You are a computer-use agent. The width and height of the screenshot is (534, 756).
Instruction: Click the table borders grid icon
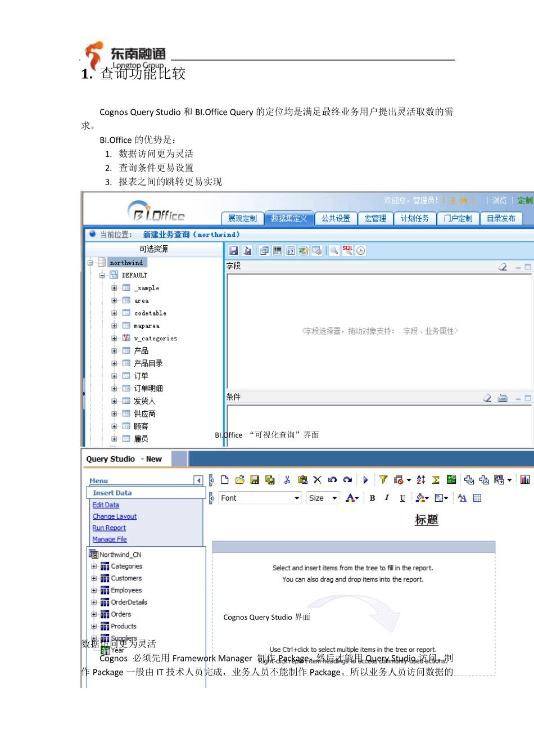477,498
